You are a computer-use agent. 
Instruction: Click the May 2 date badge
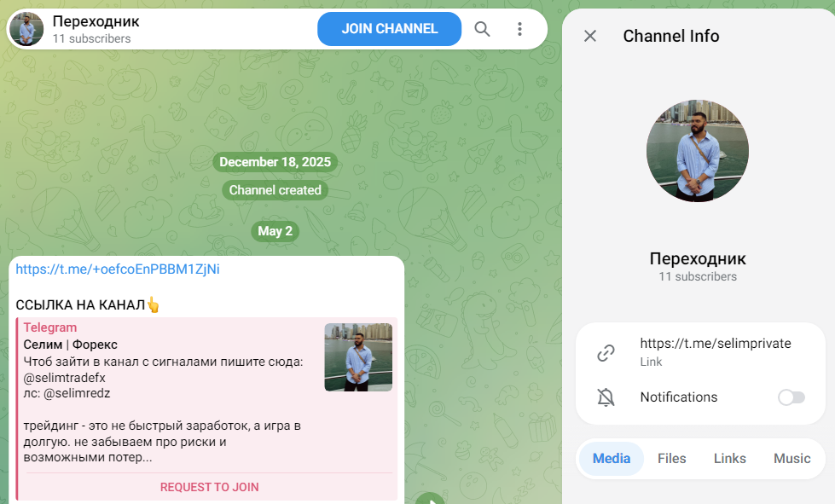(x=275, y=231)
